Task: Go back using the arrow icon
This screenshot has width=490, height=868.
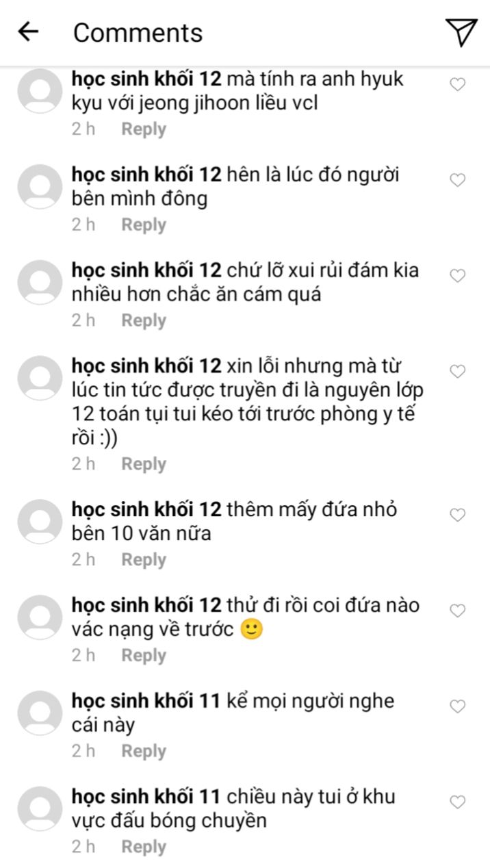Action: 28,31
